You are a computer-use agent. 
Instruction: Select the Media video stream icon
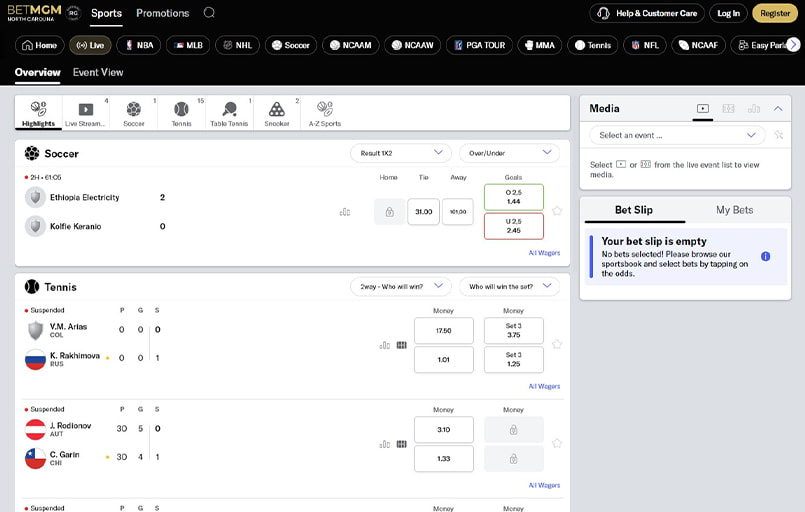click(702, 108)
